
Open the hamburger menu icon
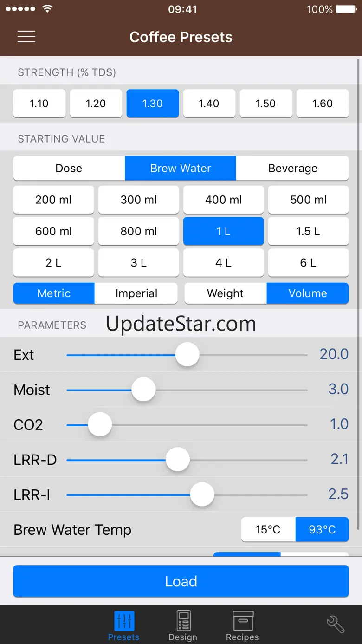26,37
